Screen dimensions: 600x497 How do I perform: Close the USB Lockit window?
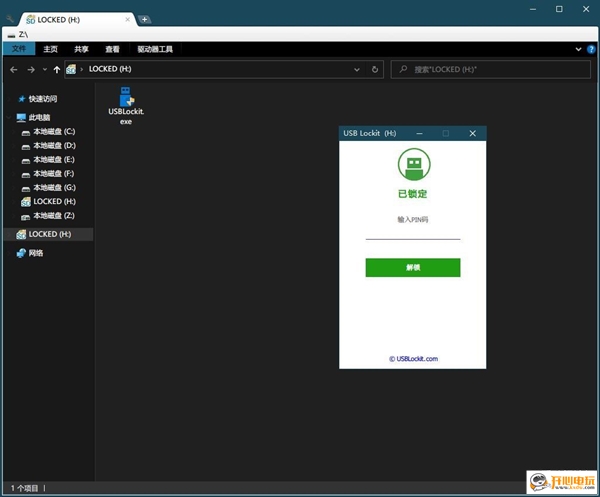[473, 134]
